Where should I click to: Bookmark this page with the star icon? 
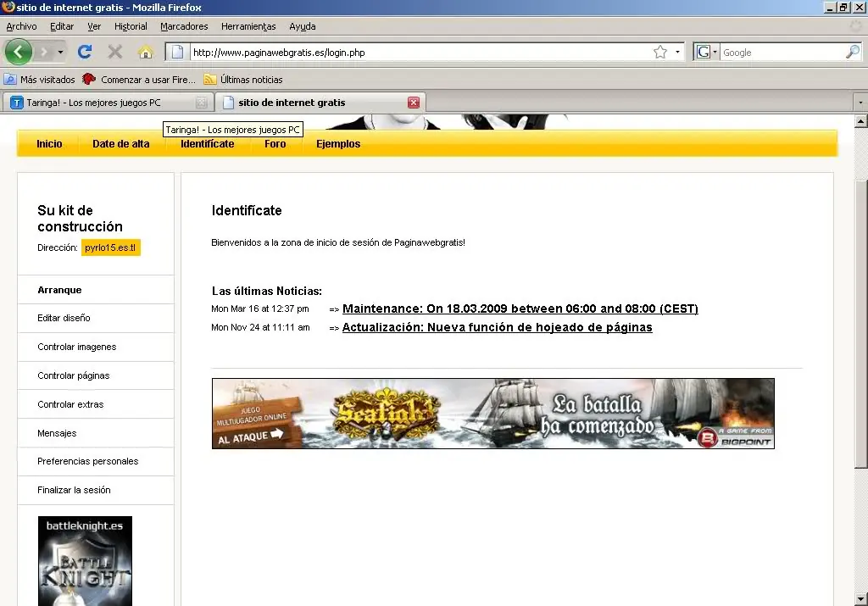(x=660, y=53)
